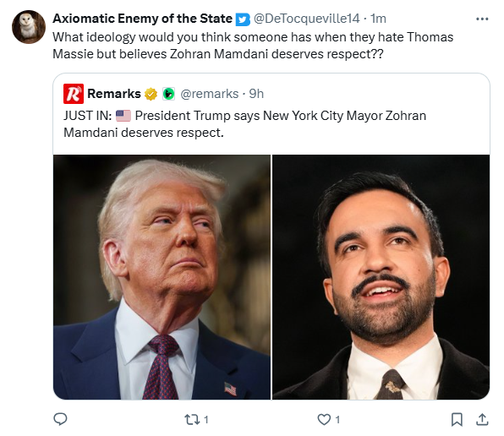The height and width of the screenshot is (436, 504).
Task: Open the share arrow icon
Action: [x=482, y=420]
